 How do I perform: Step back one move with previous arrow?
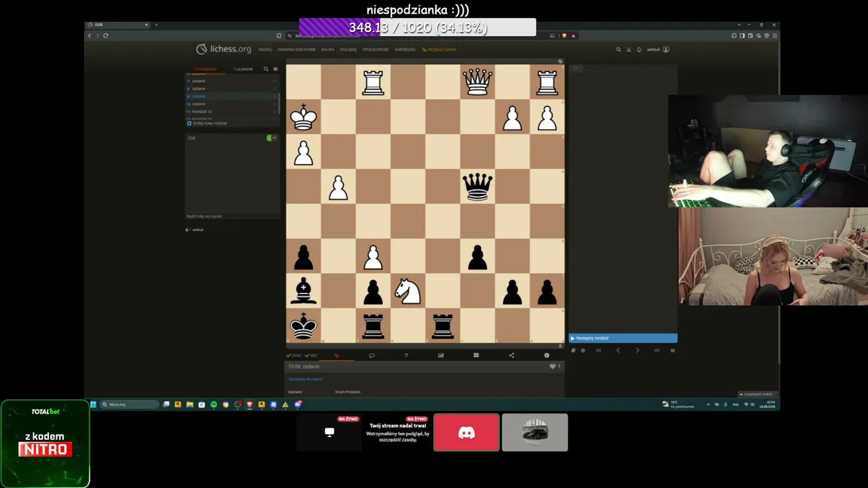[618, 350]
